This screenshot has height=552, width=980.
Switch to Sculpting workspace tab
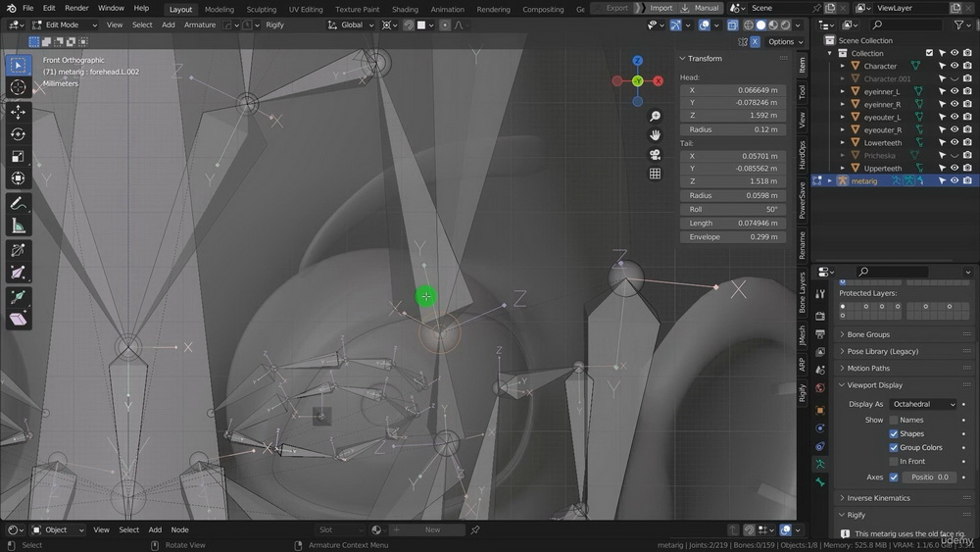[262, 10]
